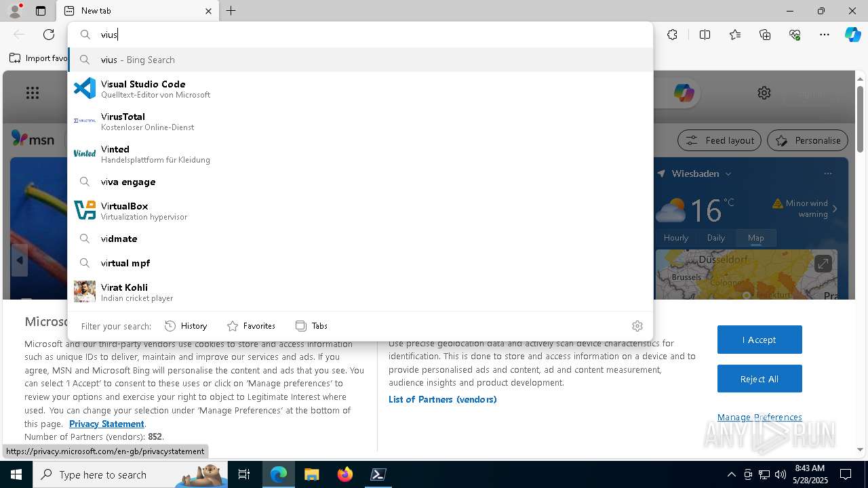Close the New tab tab
Image resolution: width=868 pixels, height=488 pixels.
tap(208, 11)
